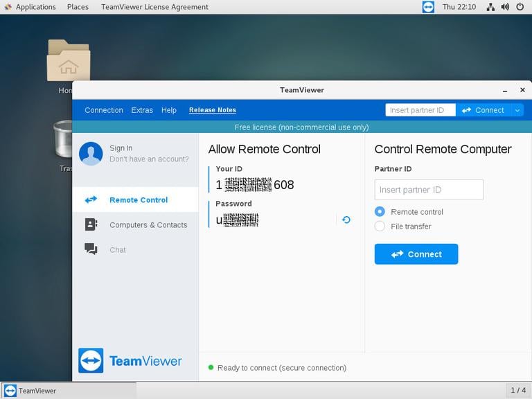Open the Extras menu
Screen dimensions: 532x399
pyautogui.click(x=142, y=110)
